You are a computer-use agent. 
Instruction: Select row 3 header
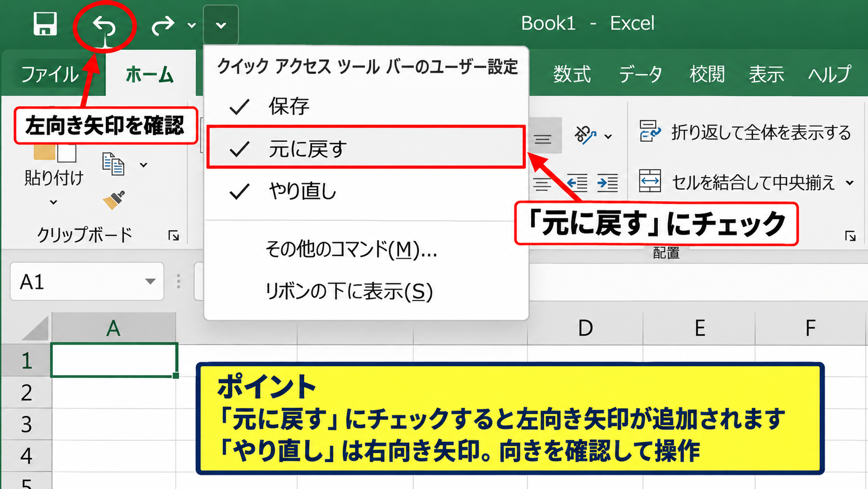(x=26, y=424)
